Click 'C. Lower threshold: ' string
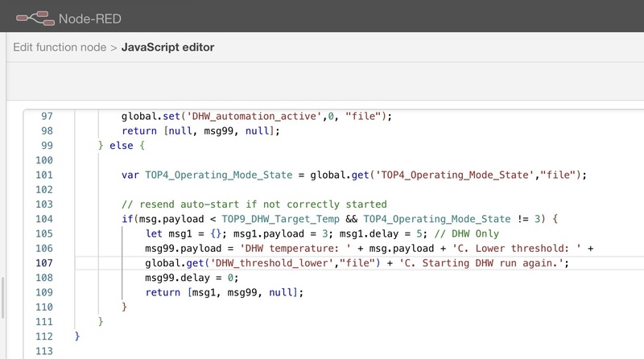Viewport: 644px width, 359px height. pyautogui.click(x=517, y=249)
